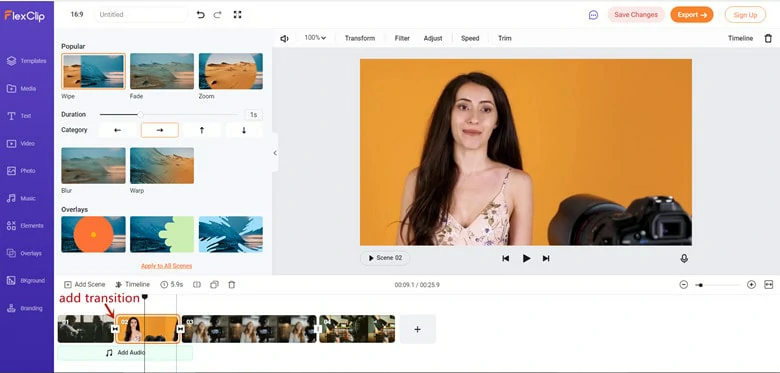Select the up arrow wipe direction
780x373 pixels.
(201, 130)
